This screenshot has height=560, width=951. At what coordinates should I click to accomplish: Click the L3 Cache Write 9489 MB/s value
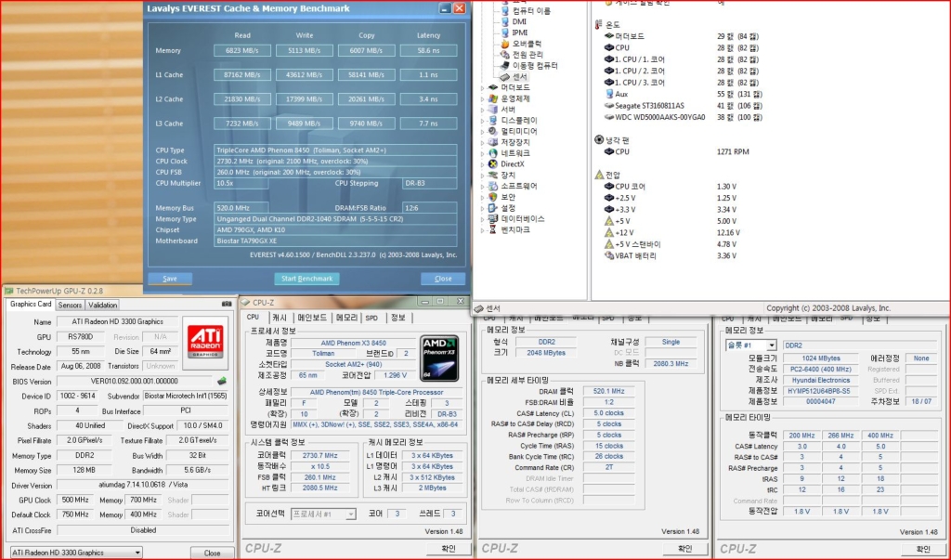305,124
